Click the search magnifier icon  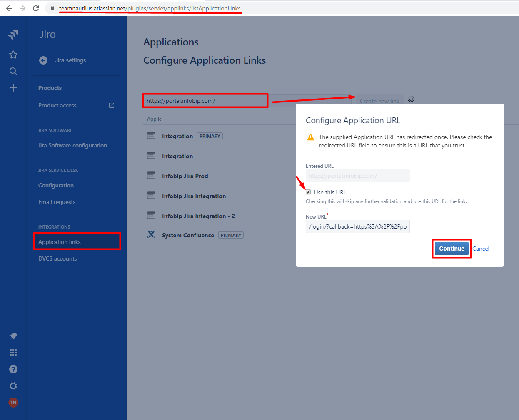pyautogui.click(x=13, y=71)
